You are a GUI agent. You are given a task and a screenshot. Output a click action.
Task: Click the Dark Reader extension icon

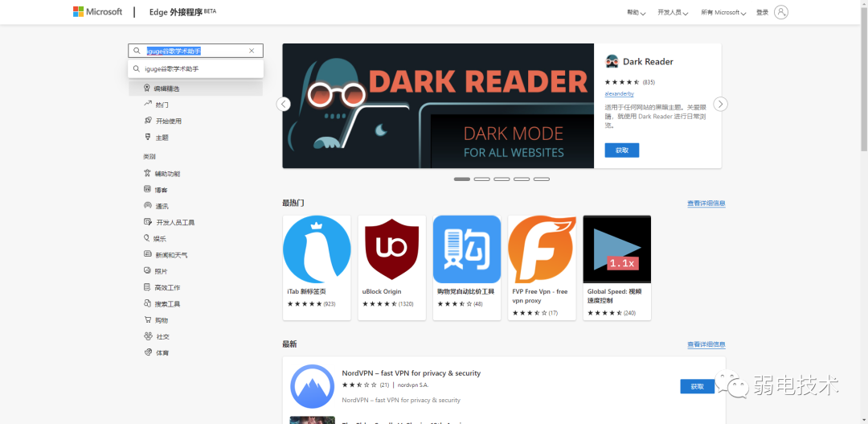tap(612, 61)
